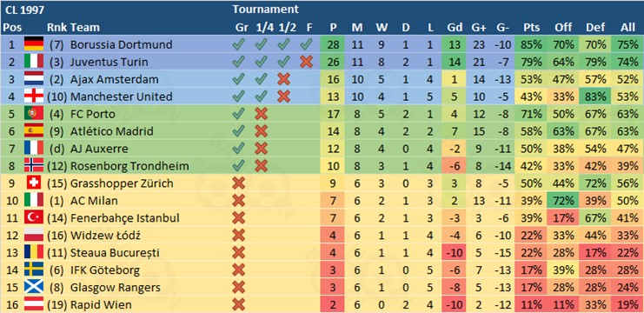Click the Portuguese flag beside FC Porto
The width and height of the screenshot is (644, 313).
click(34, 113)
